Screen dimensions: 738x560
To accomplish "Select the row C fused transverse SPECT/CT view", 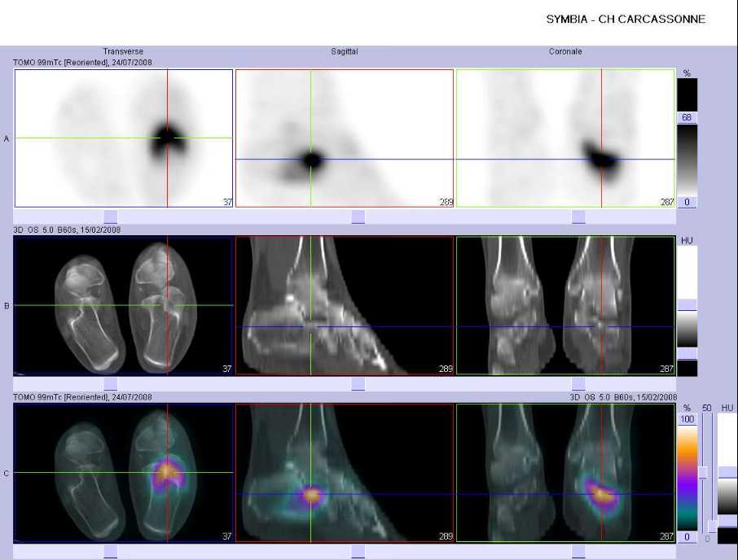I will [124, 473].
